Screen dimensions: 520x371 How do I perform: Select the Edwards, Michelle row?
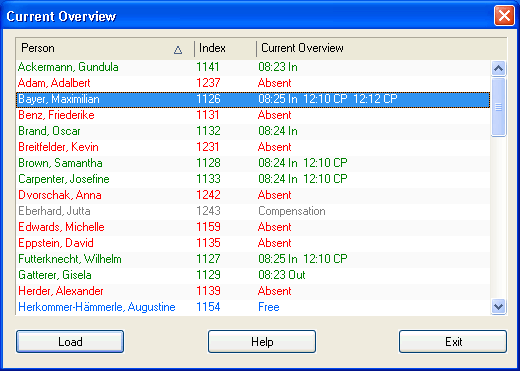(253, 227)
